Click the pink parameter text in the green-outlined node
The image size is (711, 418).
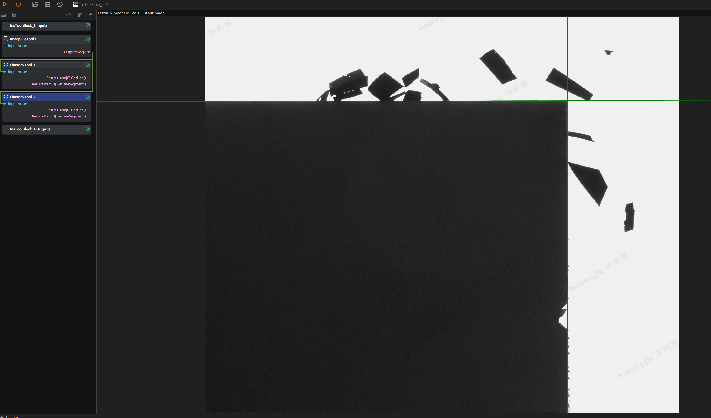66,78
